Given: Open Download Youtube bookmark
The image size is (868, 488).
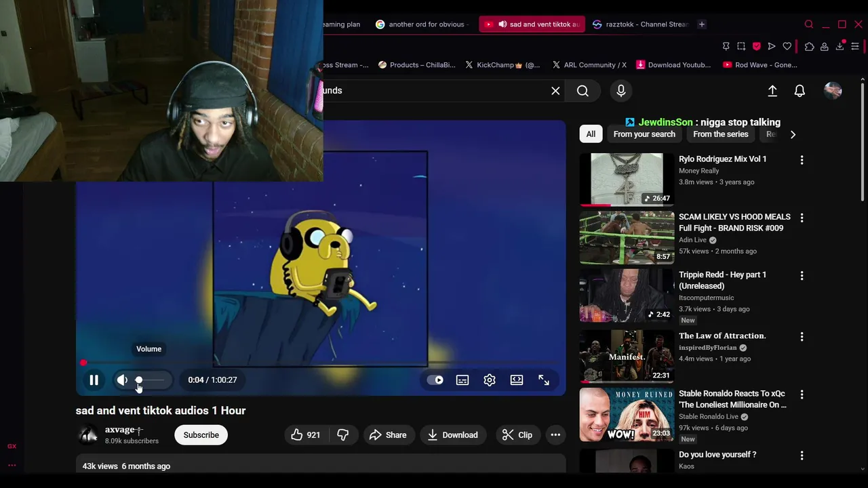Looking at the screenshot, I should click(x=673, y=65).
